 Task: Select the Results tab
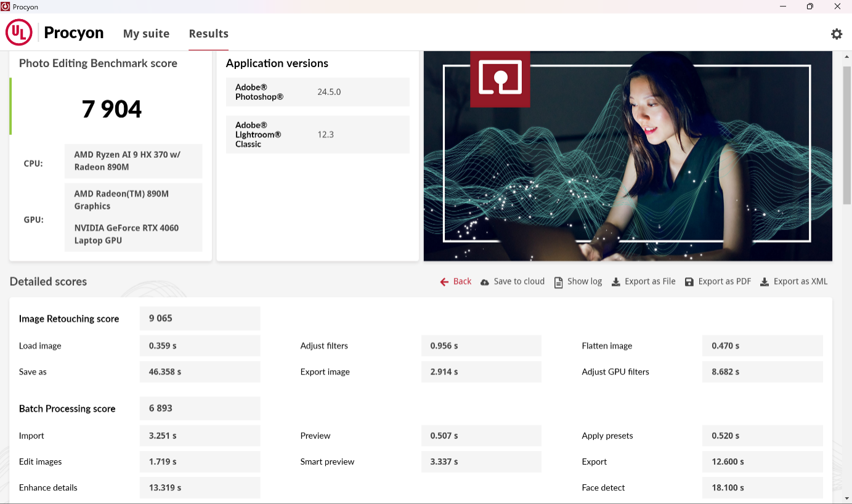208,34
